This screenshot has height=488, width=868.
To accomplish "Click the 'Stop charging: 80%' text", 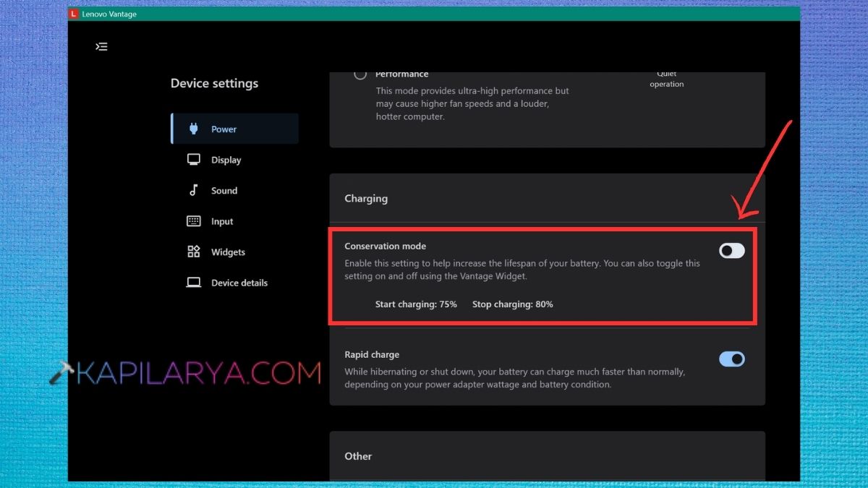I will pos(513,304).
